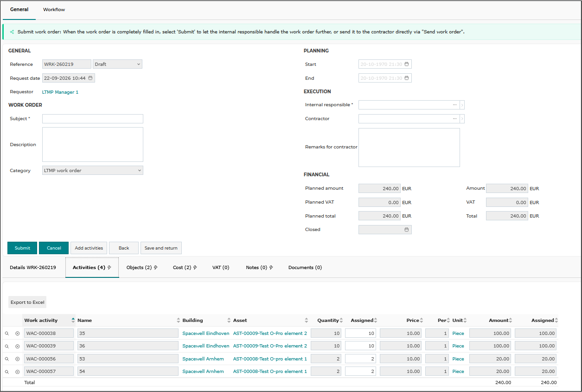Open the asset link in WAC-000039 row
Screen dimensions: 582x392
270,346
